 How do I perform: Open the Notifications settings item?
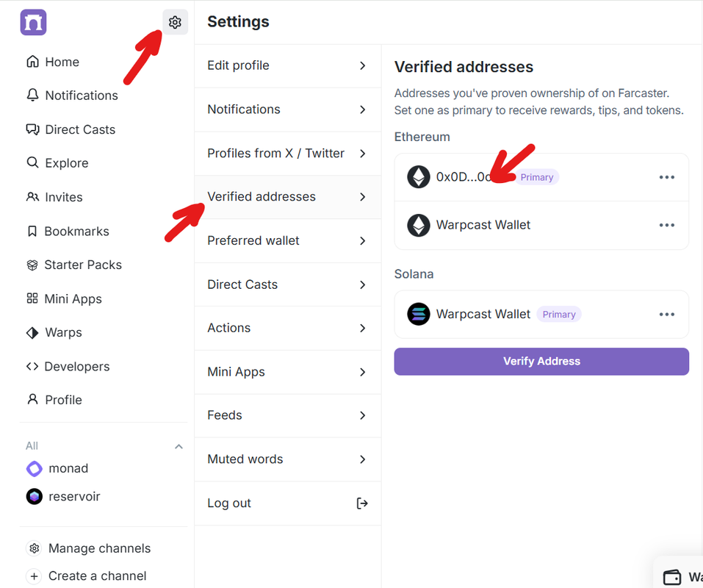point(288,110)
